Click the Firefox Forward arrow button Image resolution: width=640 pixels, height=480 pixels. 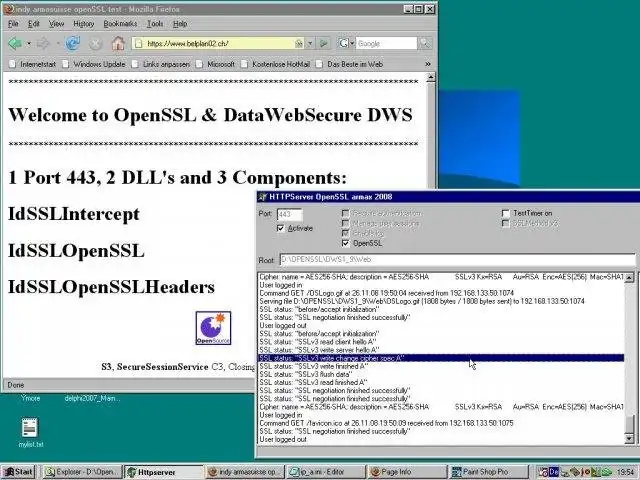43,43
